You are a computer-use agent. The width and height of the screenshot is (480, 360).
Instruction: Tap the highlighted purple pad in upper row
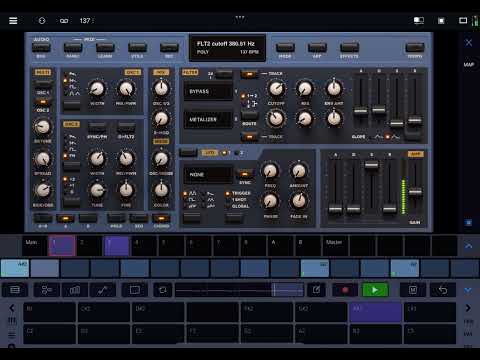tap(375, 312)
